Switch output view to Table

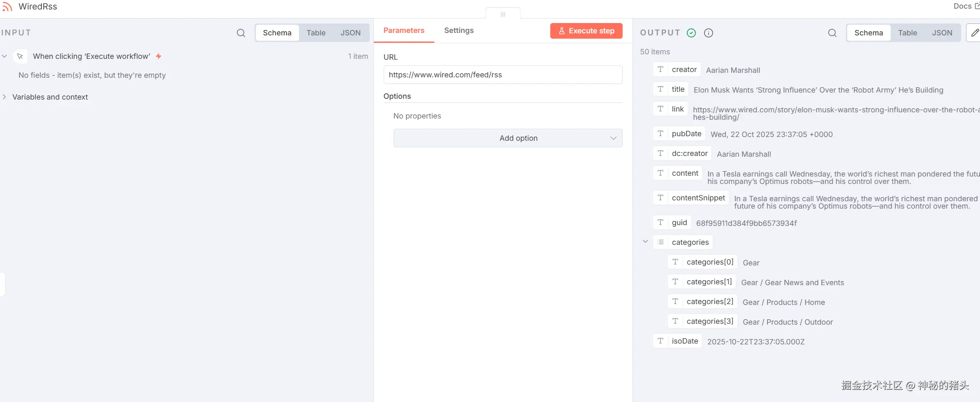[x=908, y=33]
